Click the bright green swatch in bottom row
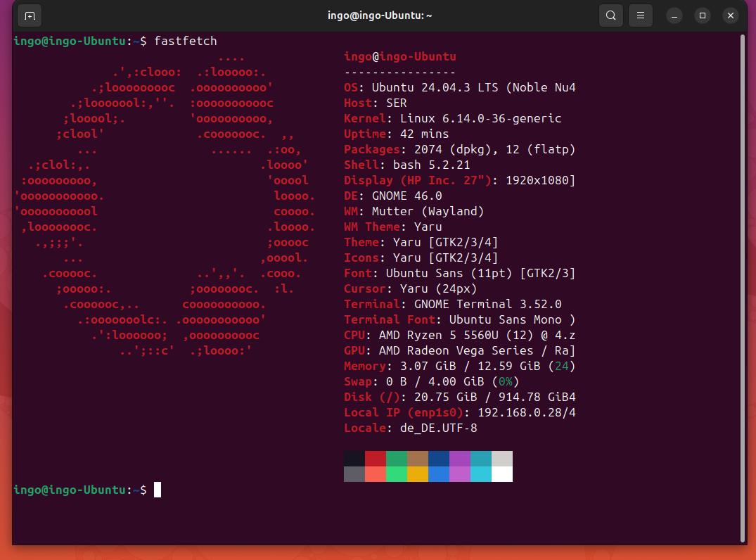This screenshot has width=756, height=560. (397, 474)
